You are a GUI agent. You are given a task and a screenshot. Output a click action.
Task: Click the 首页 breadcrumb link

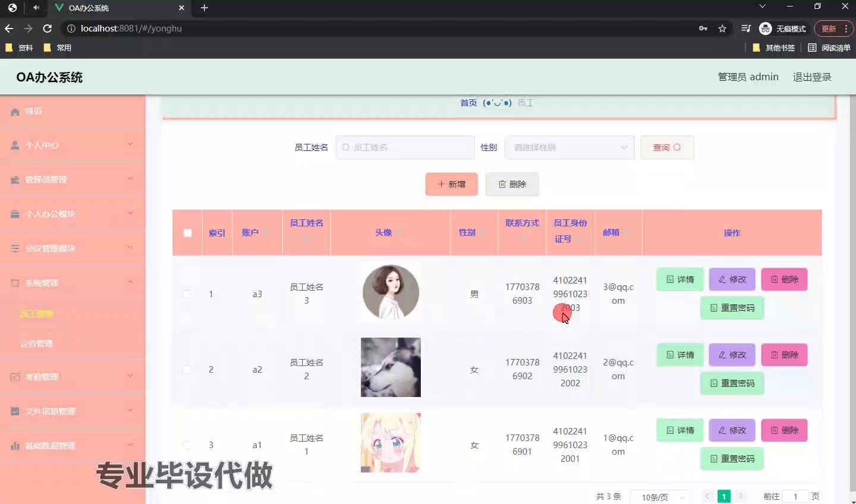[x=468, y=103]
